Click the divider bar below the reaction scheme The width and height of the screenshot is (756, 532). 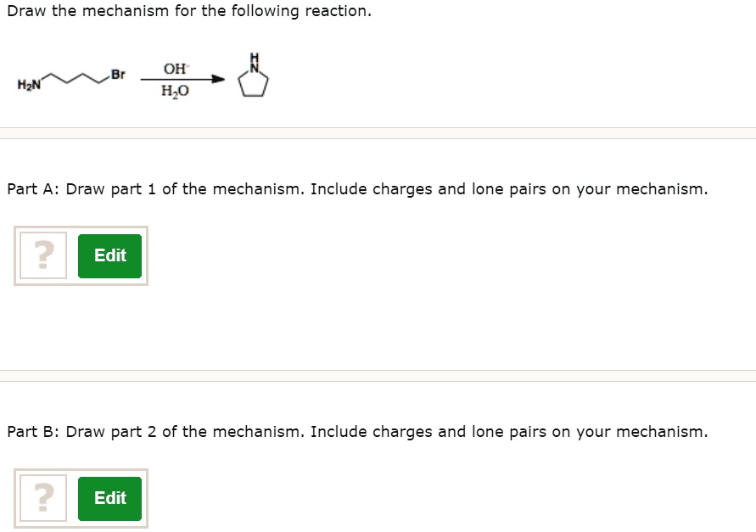pos(378,133)
